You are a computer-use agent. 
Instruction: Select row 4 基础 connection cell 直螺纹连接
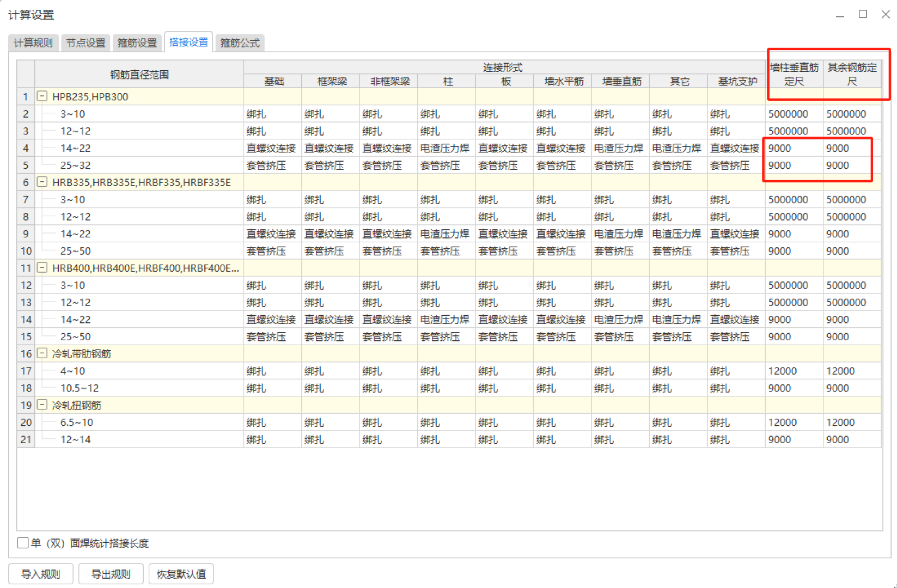[271, 148]
